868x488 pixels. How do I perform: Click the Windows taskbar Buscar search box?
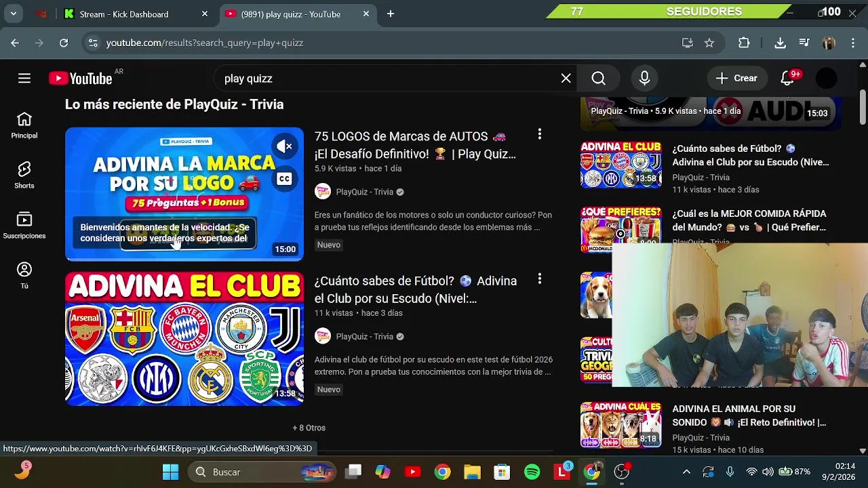point(262,472)
